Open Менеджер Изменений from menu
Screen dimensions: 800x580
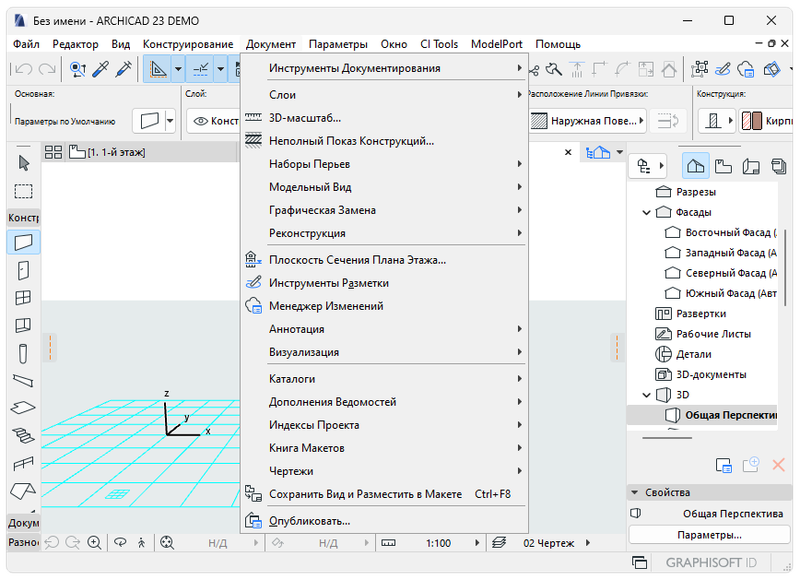pyautogui.click(x=384, y=306)
